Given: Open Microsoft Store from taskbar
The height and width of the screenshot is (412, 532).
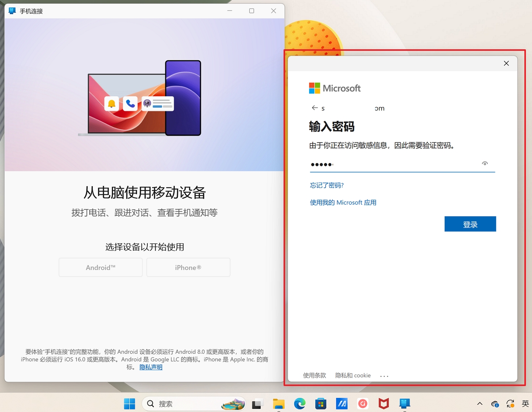Looking at the screenshot, I should 321,404.
